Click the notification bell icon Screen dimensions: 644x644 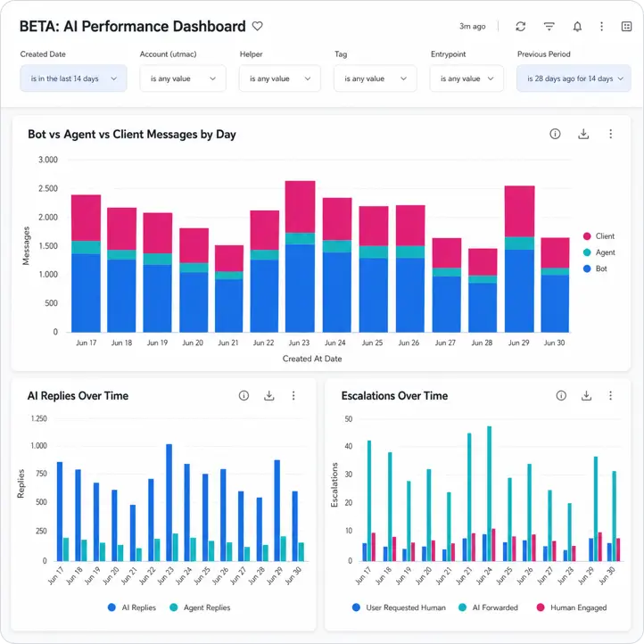tap(577, 27)
